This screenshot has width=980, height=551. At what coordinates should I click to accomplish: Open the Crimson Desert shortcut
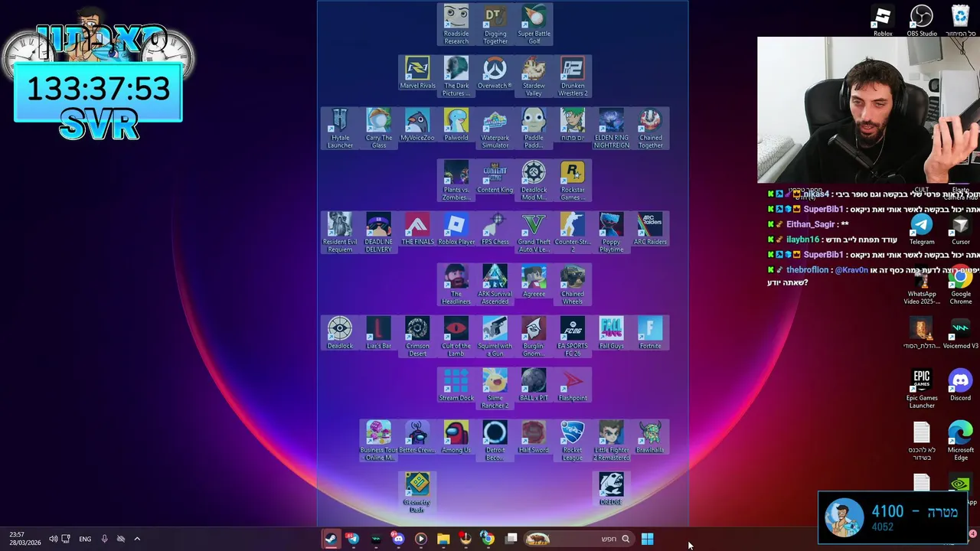[x=417, y=337]
